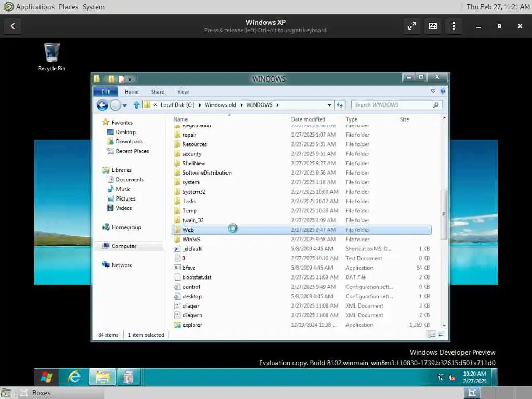The image size is (532, 399).
Task: Switch to the Share ribbon tab
Action: (157, 91)
